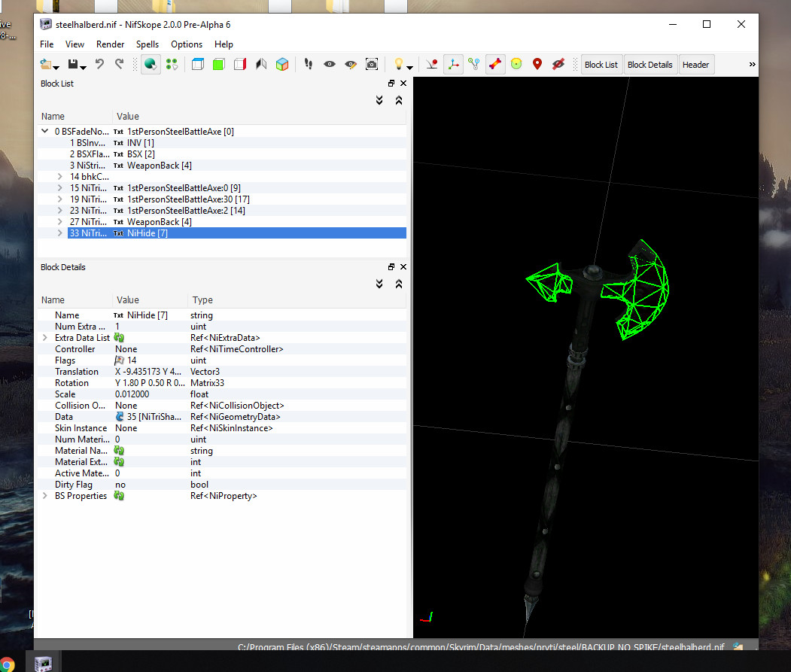Screen dimensions: 791x672
Task: Expand the BS Properties row
Action: [x=45, y=496]
